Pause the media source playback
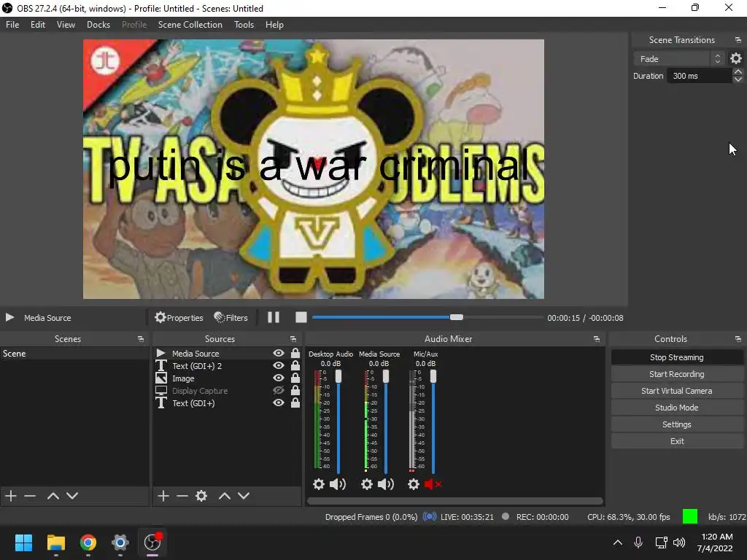747x560 pixels. (x=274, y=318)
